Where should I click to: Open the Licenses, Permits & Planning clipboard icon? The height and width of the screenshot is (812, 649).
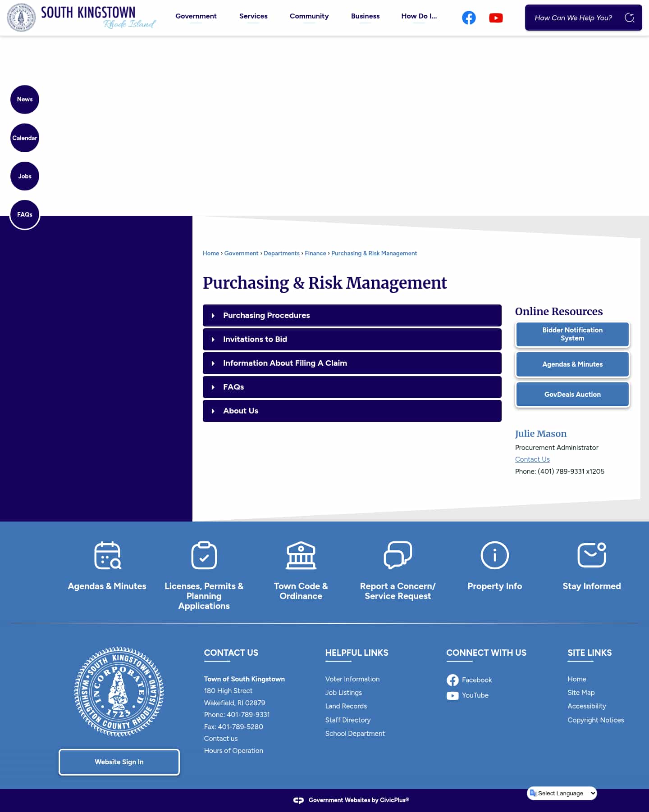(204, 555)
